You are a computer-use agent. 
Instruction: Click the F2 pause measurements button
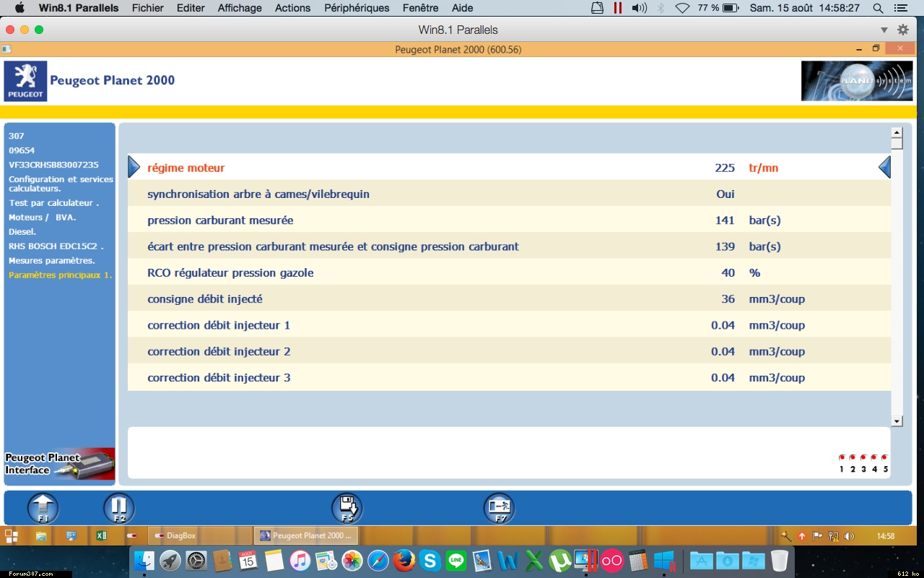coord(119,509)
